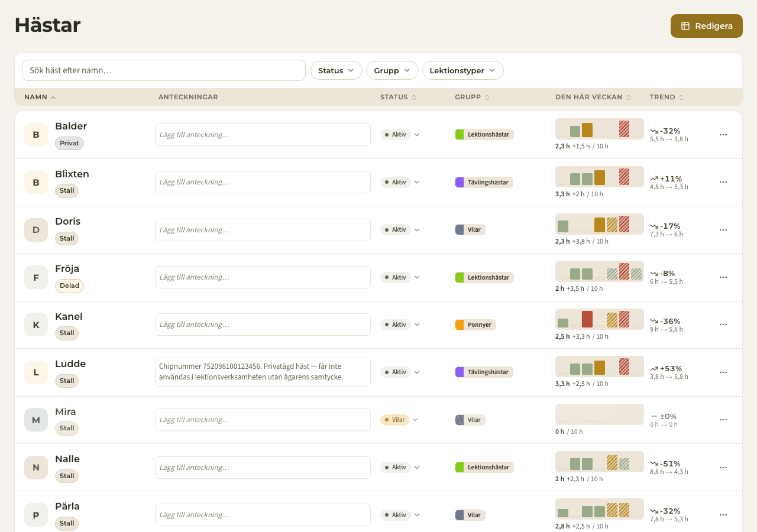The image size is (757, 532).
Task: Click the Fröja avatar letter icon
Action: [x=36, y=277]
